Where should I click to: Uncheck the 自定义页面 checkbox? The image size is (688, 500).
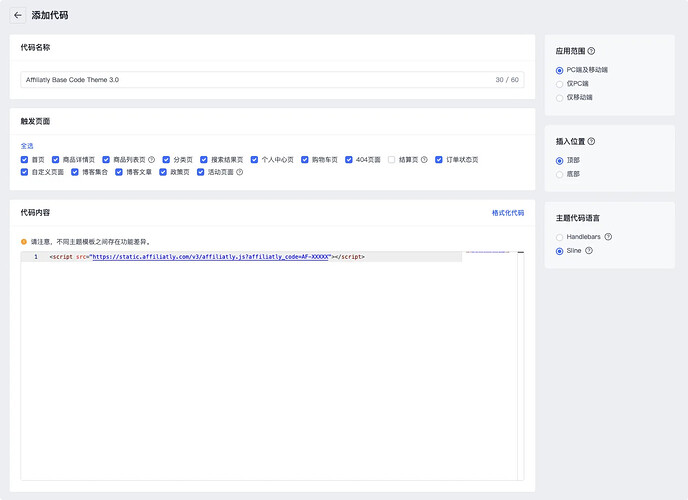24,172
